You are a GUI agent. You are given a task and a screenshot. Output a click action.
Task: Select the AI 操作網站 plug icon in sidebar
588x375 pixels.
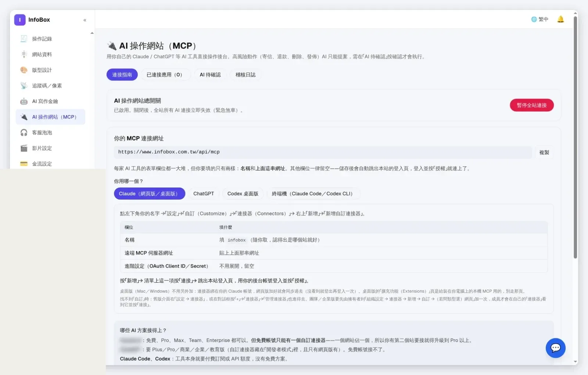click(24, 117)
